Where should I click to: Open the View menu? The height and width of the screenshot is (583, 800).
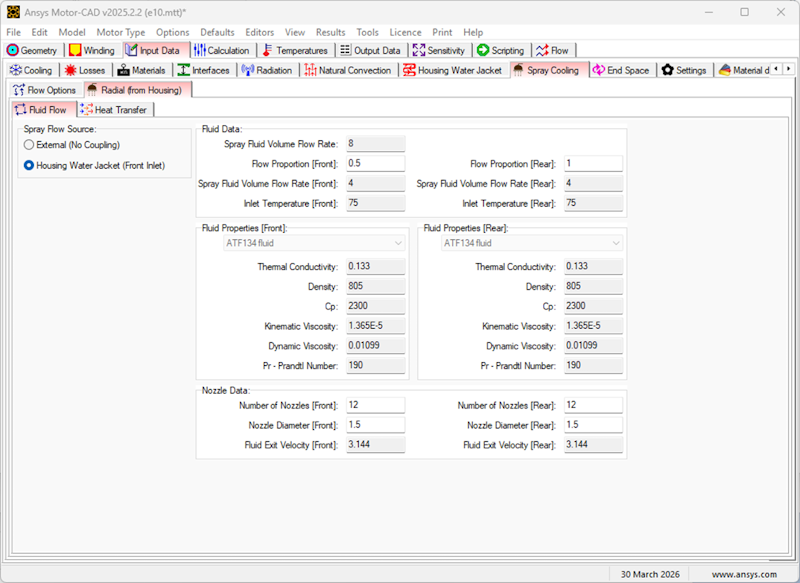295,32
